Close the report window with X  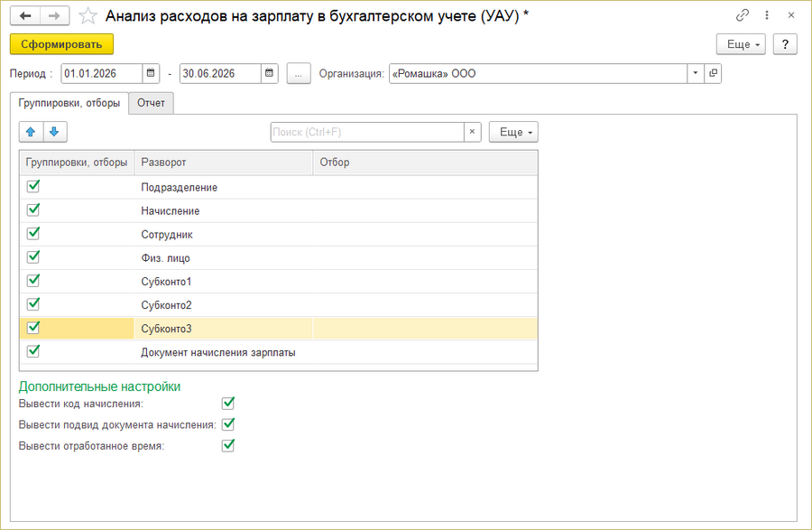point(790,15)
